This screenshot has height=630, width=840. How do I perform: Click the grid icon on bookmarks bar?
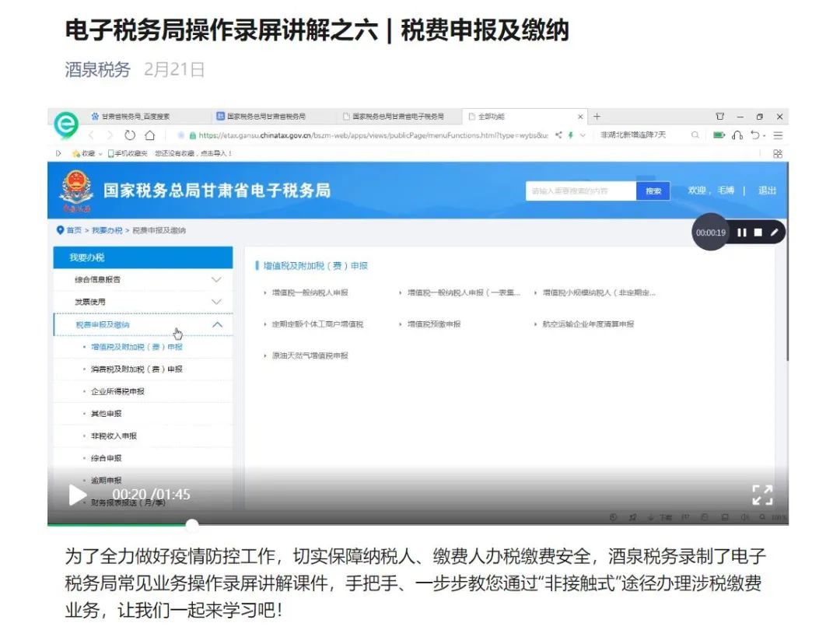[x=778, y=154]
